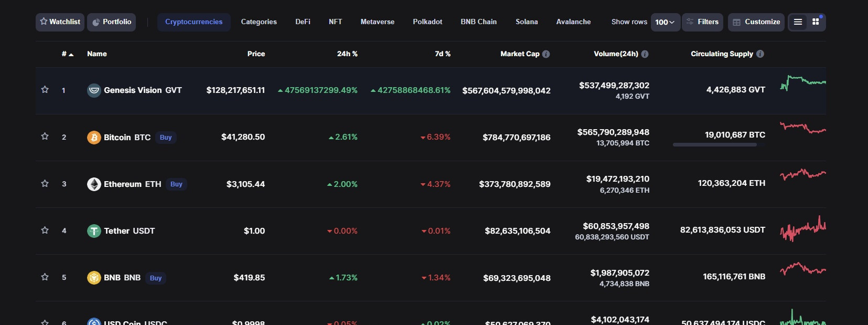
Task: Click the Market Cap info icon
Action: pos(546,54)
